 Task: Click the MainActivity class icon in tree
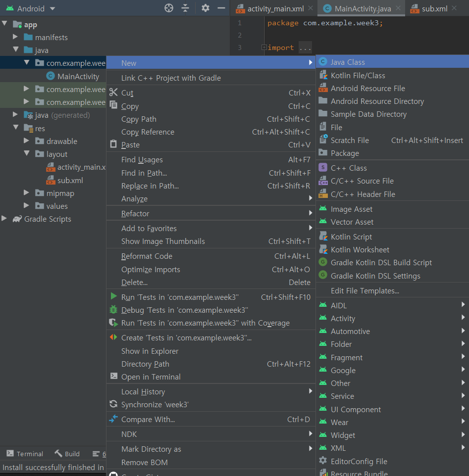click(x=51, y=76)
